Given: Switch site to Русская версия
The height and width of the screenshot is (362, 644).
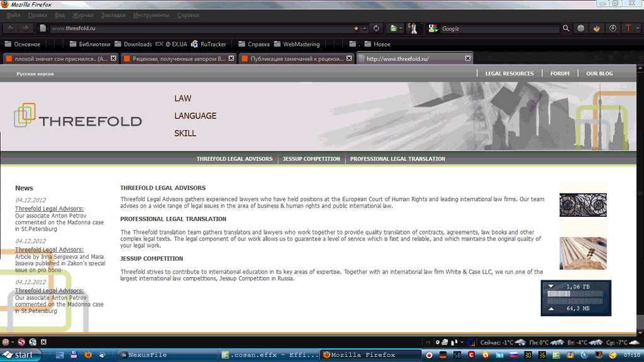Looking at the screenshot, I should [35, 74].
